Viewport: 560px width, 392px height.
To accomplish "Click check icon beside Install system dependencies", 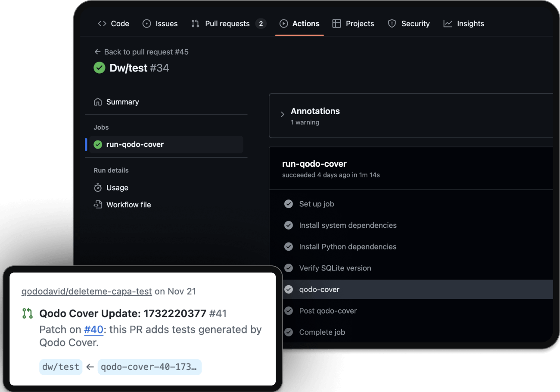I will pyautogui.click(x=289, y=225).
